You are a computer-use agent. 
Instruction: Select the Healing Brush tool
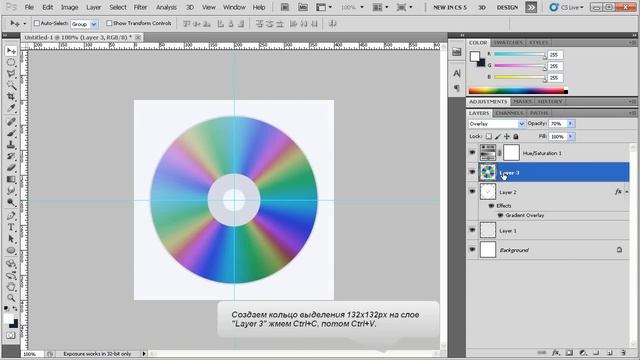11,122
